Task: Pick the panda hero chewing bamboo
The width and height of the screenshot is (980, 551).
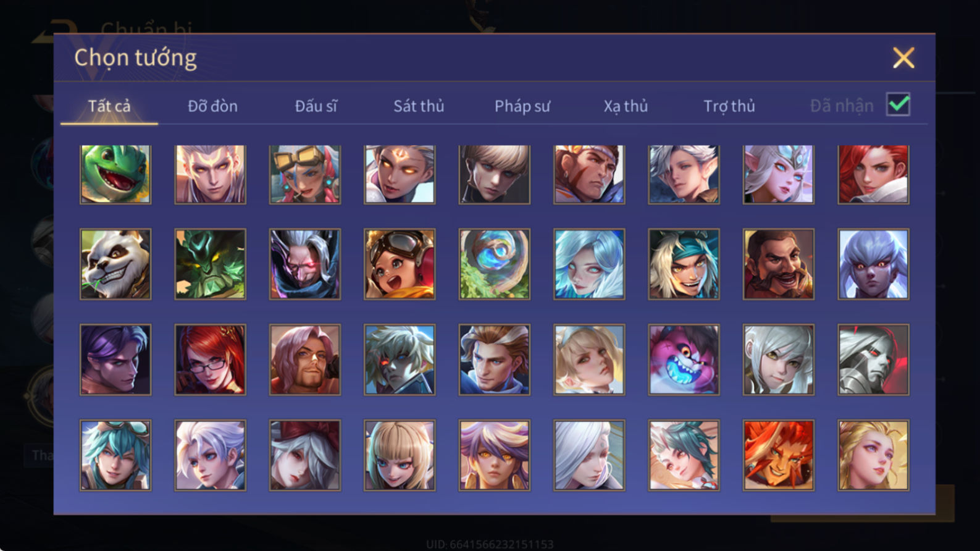Action: 115,264
